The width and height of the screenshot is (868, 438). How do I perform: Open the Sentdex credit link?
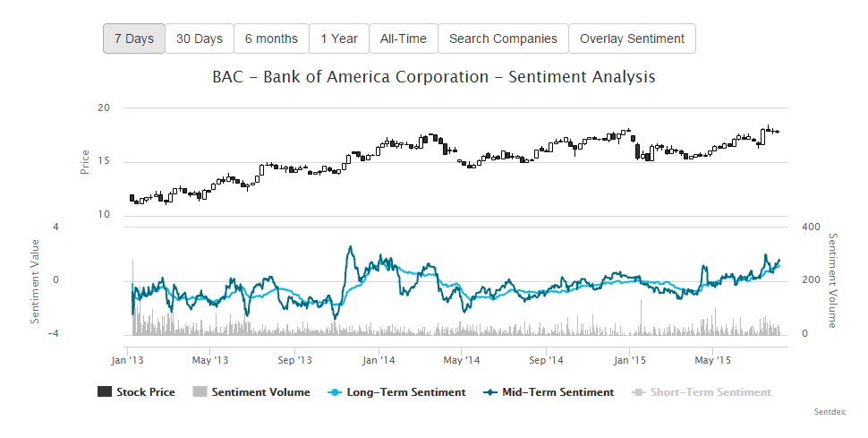tap(829, 412)
